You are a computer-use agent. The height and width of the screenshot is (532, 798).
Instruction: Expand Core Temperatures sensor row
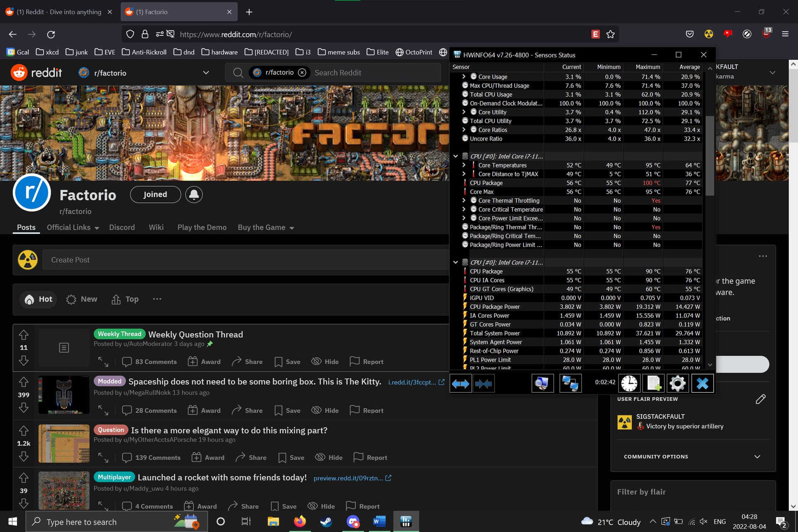(x=464, y=165)
